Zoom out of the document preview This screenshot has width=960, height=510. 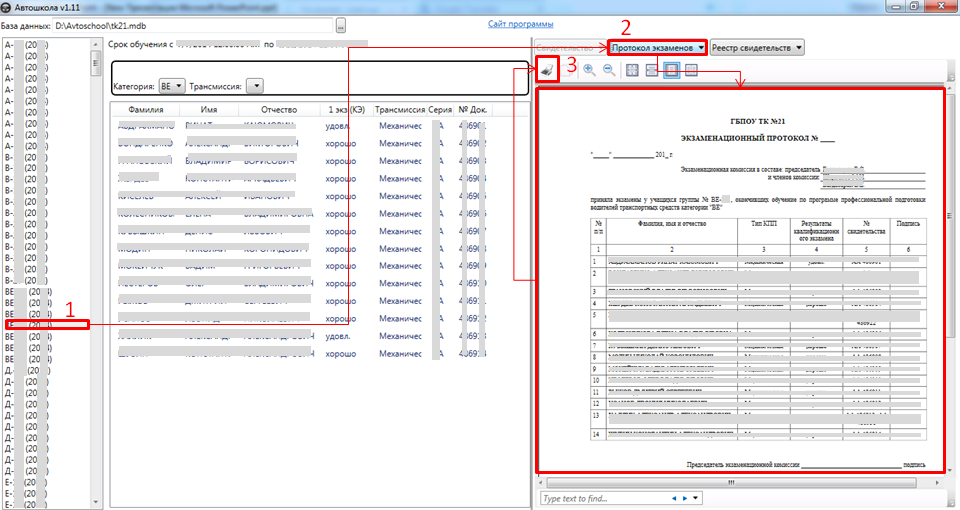click(608, 70)
